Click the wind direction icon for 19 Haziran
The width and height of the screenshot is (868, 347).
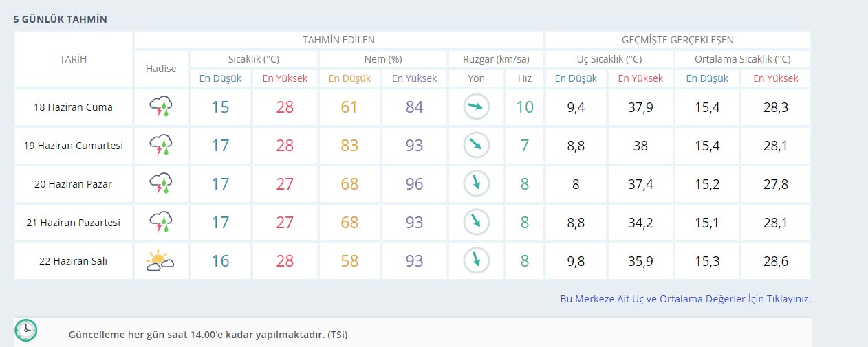(x=476, y=146)
